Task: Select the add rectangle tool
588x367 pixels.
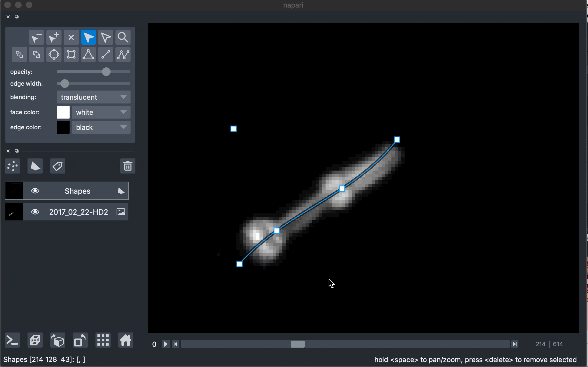Action: click(x=71, y=54)
